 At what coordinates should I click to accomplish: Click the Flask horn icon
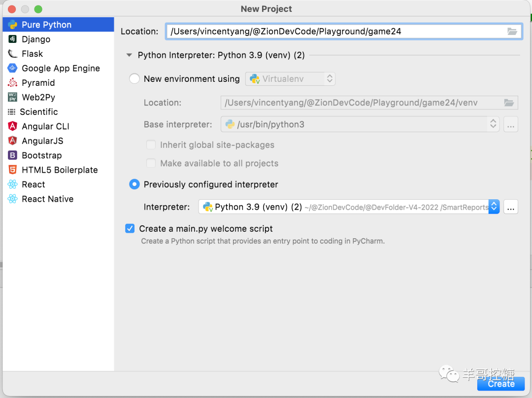tap(12, 54)
